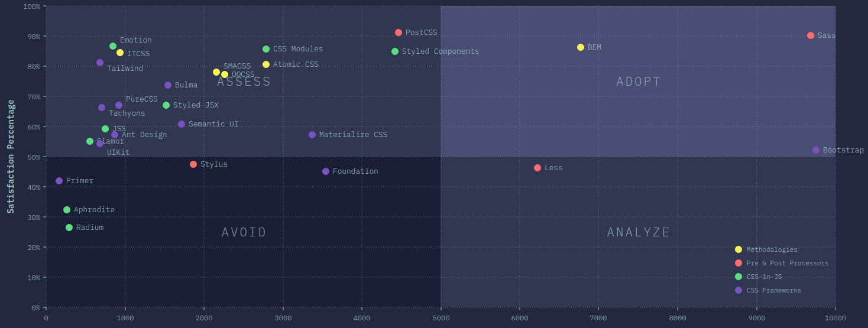
Task: Select the Semantic UI dot
Action: [x=182, y=124]
